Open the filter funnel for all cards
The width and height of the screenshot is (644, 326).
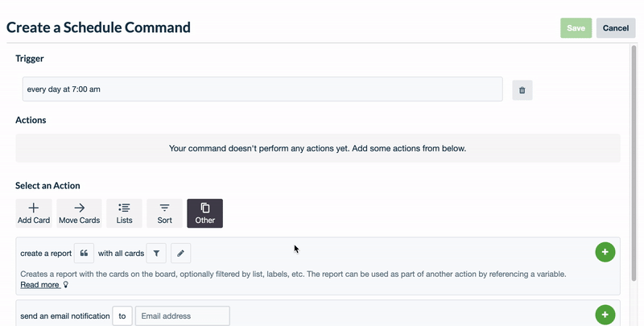[156, 254]
